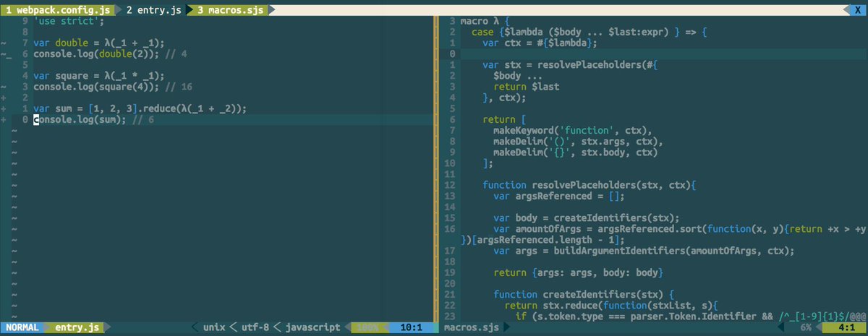Click the line 'var sum = [1, 2, 3].reduce'
The image size is (868, 336).
pos(140,108)
